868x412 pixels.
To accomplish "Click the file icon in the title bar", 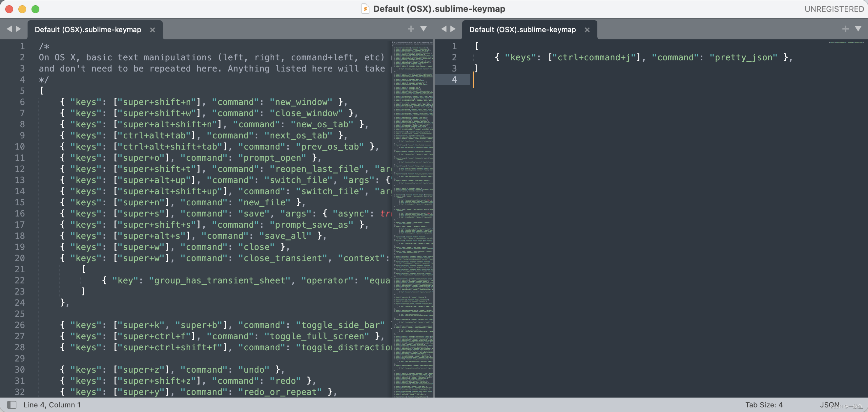I will tap(365, 9).
